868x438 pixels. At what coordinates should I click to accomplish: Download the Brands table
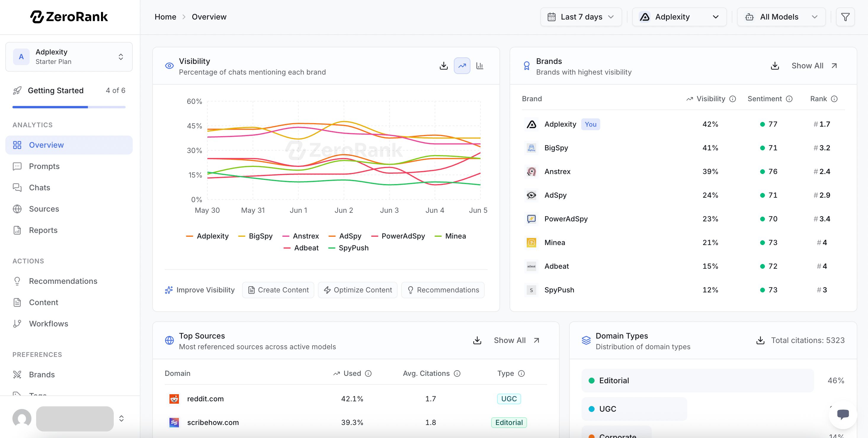point(775,66)
